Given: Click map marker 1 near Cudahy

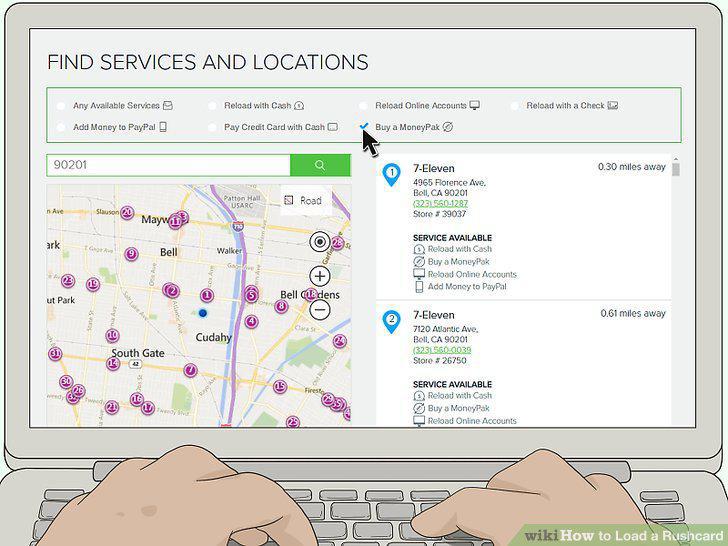Looking at the screenshot, I should coord(207,295).
